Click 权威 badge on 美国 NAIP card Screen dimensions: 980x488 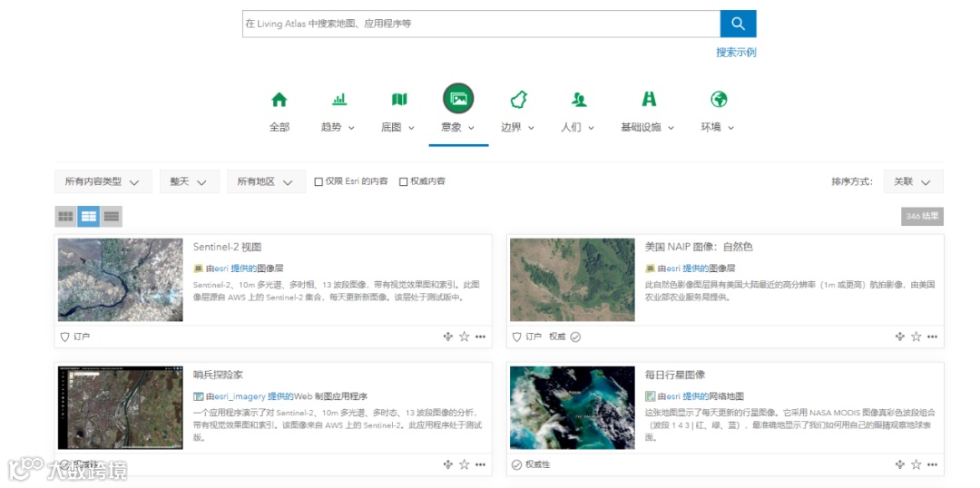(x=565, y=337)
